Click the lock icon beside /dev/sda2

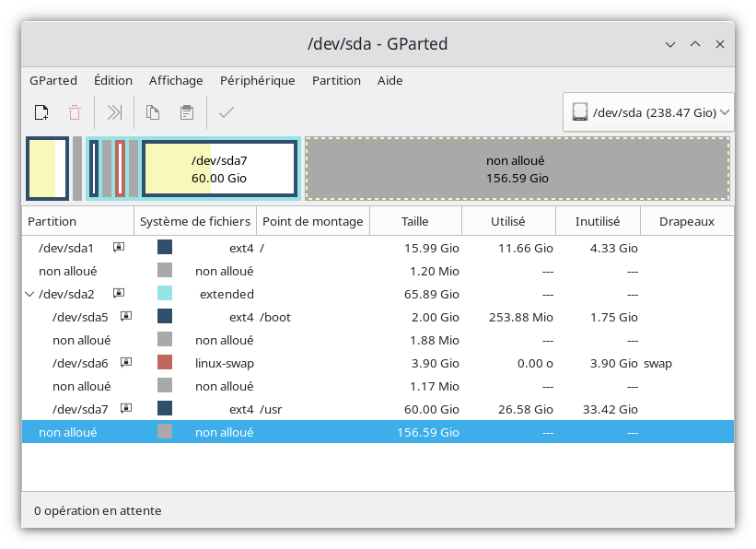click(x=119, y=293)
